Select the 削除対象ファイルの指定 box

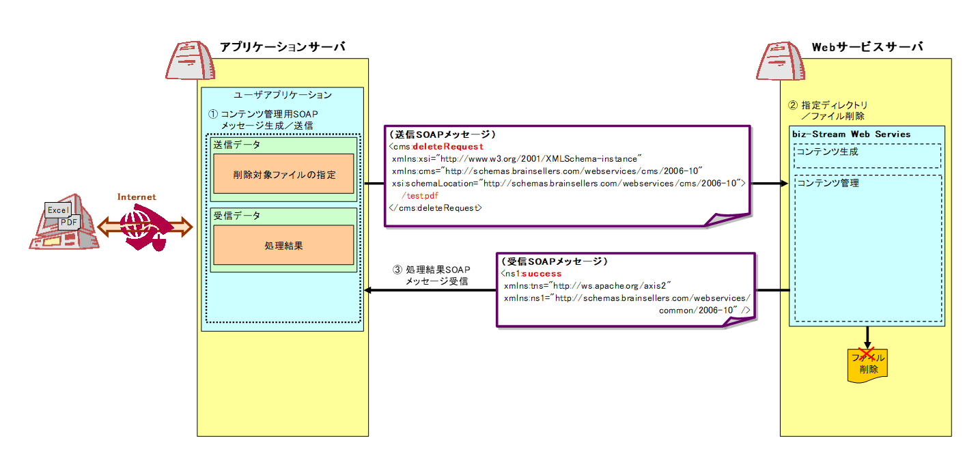(x=283, y=174)
